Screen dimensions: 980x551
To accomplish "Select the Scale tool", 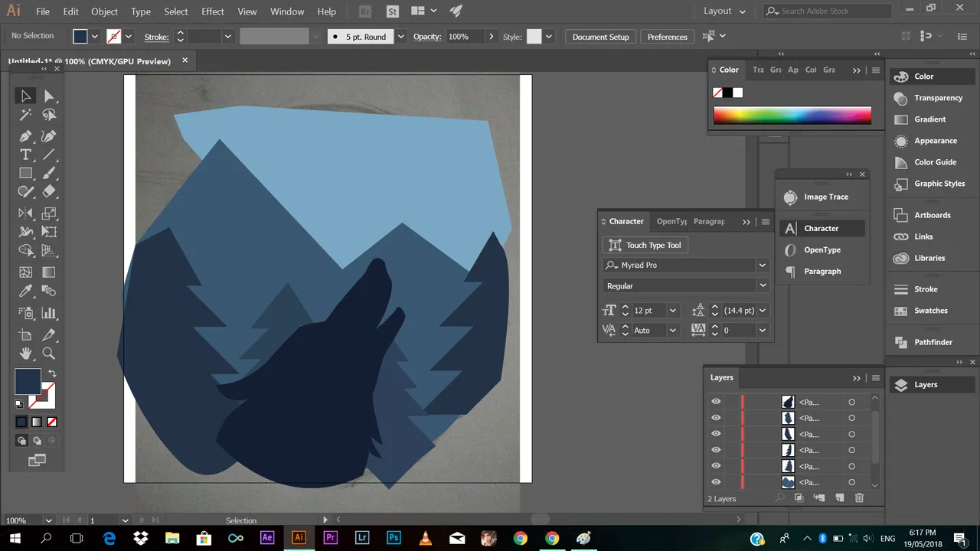I will 49,214.
